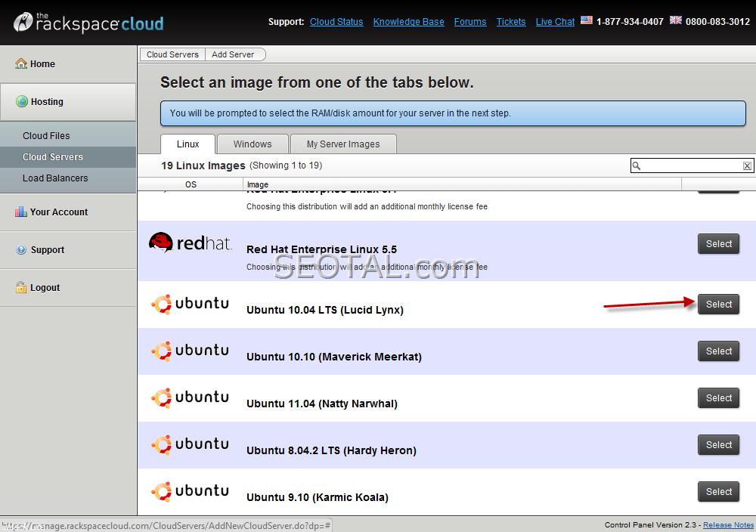Screen dimensions: 756x532
Task: Click US phone number 1-877-934-0407
Action: [630, 22]
